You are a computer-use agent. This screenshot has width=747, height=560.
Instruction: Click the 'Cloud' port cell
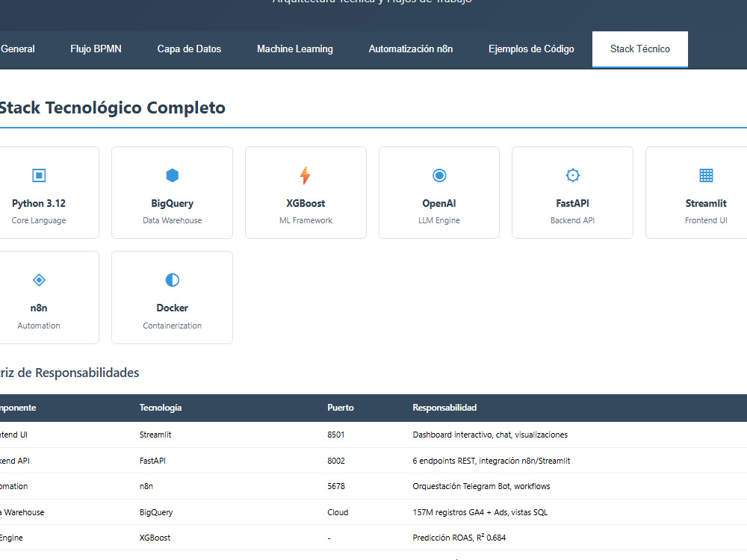pos(338,512)
